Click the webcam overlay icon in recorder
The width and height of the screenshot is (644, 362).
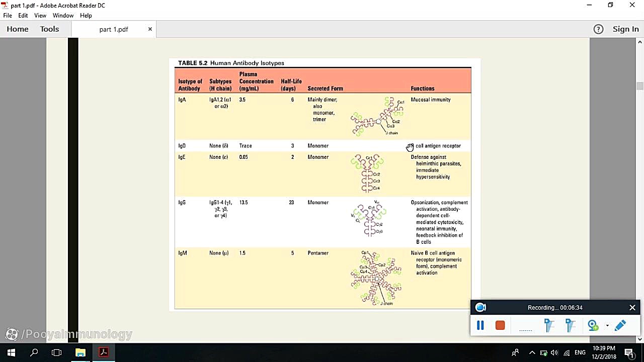[x=593, y=326]
